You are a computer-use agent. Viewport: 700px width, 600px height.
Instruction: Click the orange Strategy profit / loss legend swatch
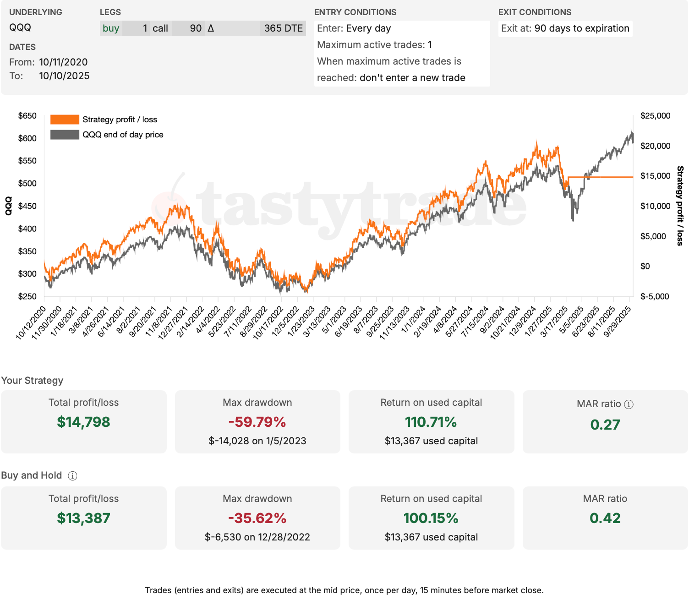65,119
